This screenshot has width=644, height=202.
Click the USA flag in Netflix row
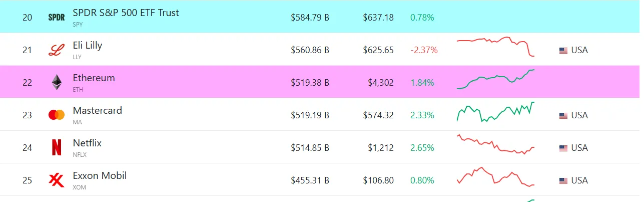pos(563,148)
